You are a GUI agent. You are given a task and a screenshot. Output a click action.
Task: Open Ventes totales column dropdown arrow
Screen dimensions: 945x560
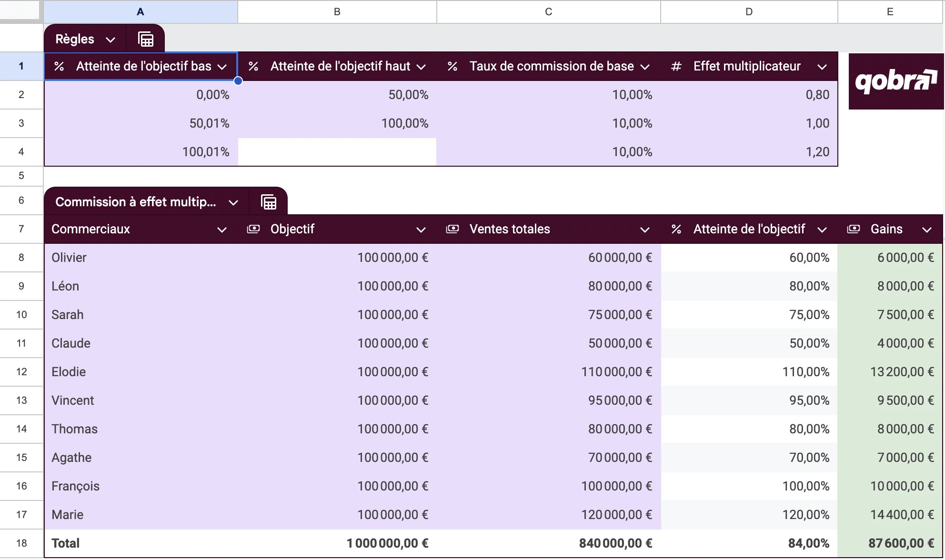tap(645, 230)
